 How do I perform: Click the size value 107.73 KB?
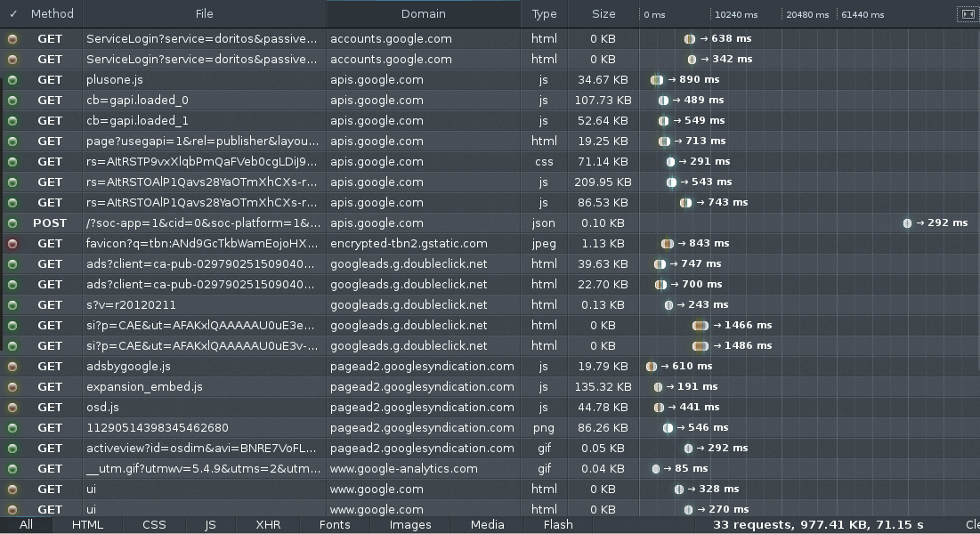click(603, 100)
